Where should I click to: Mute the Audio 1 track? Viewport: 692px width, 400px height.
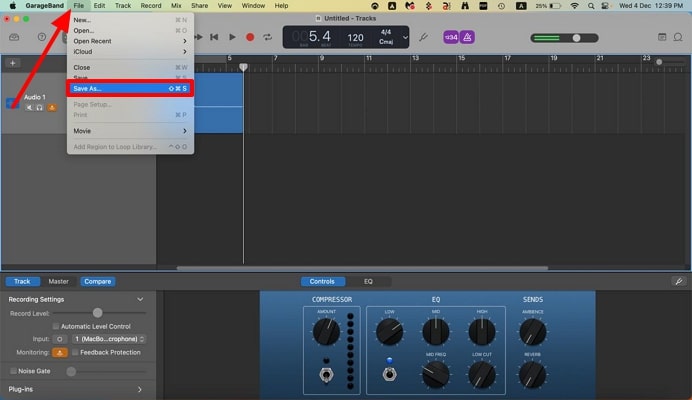click(x=29, y=107)
